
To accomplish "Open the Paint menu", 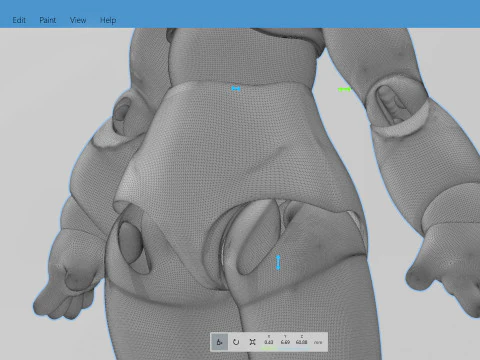I will (x=48, y=20).
